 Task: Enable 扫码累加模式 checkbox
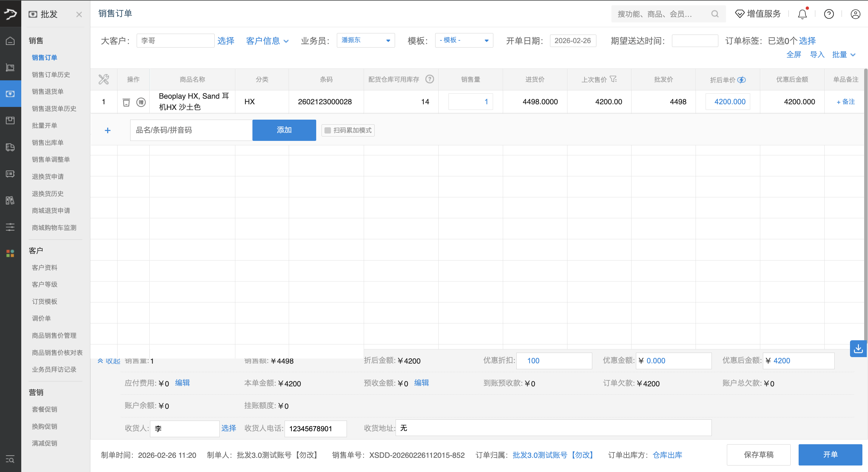point(327,130)
